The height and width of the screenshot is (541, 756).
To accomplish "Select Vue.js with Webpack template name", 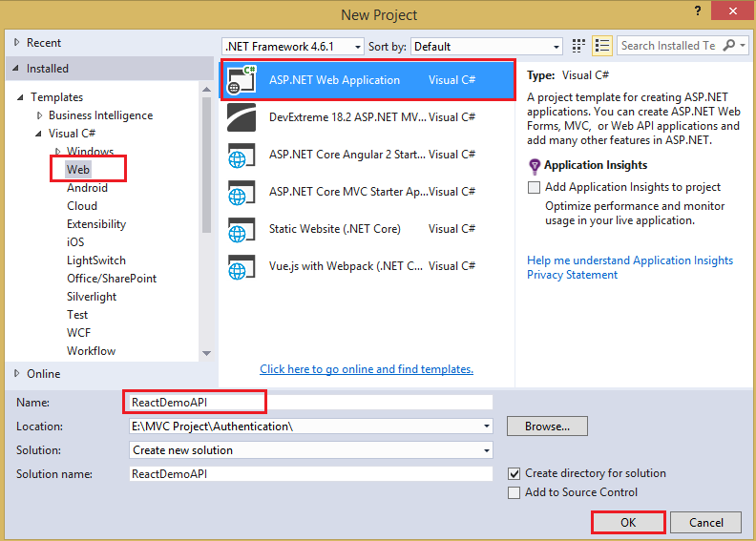I will tap(346, 266).
